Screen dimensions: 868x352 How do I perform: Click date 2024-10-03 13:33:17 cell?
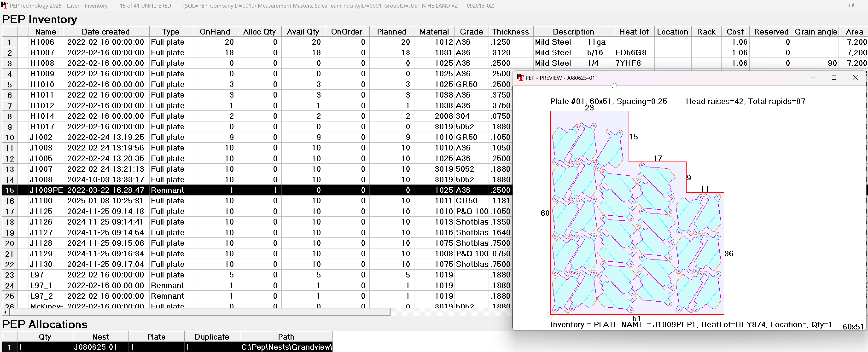(x=105, y=179)
